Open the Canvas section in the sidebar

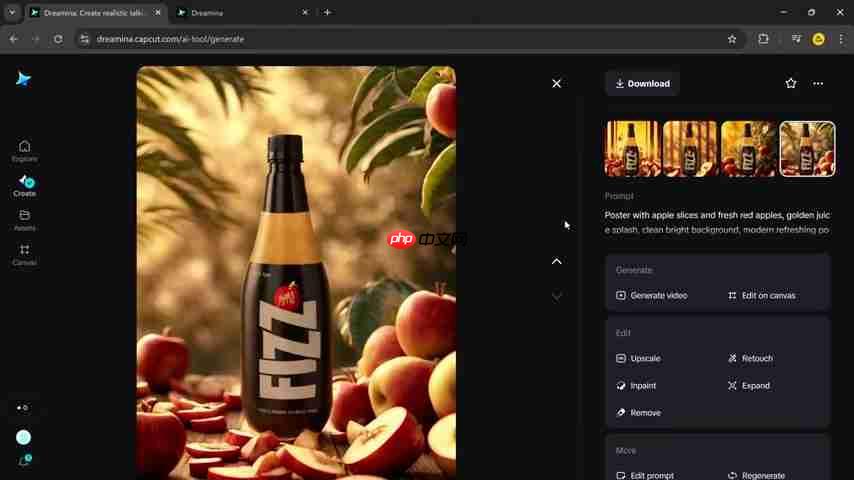[25, 254]
